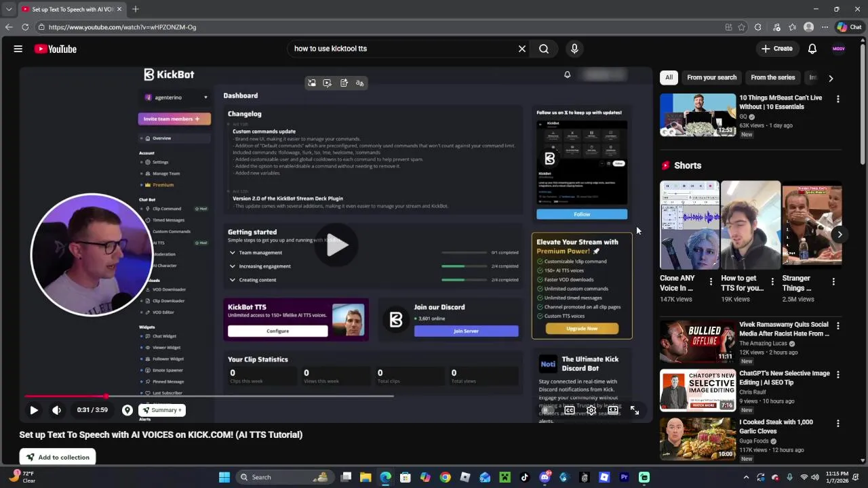
Task: Show more filter chips with the arrow
Action: pos(831,78)
